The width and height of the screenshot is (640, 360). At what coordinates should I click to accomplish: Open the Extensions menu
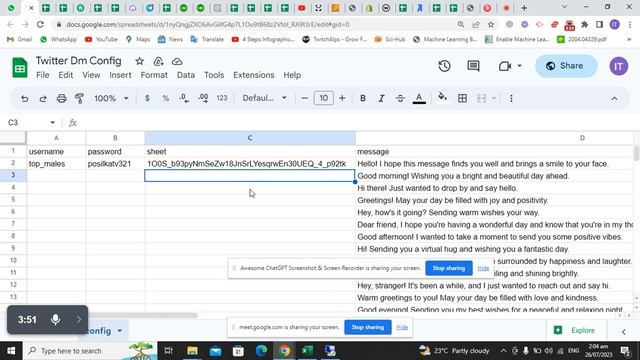click(253, 75)
